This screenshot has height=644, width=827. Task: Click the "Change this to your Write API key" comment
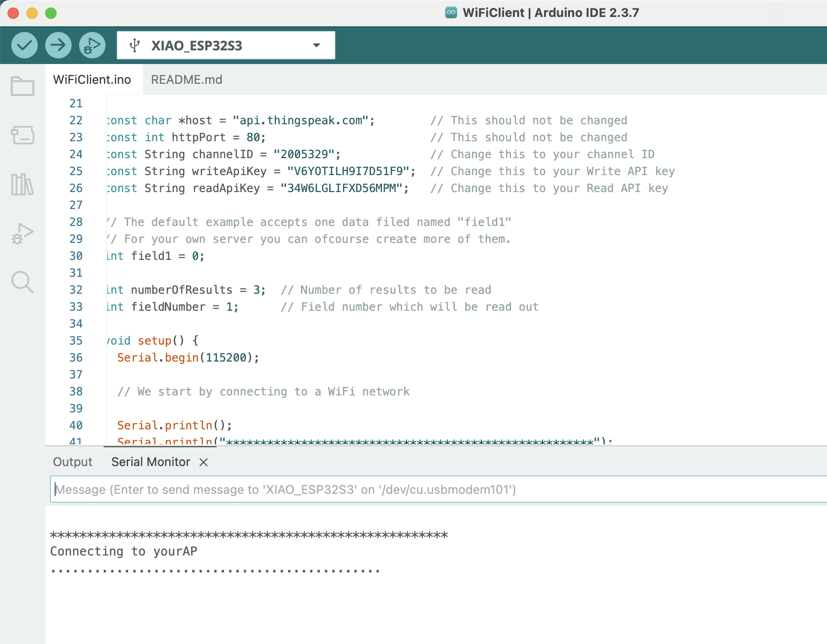pyautogui.click(x=553, y=171)
